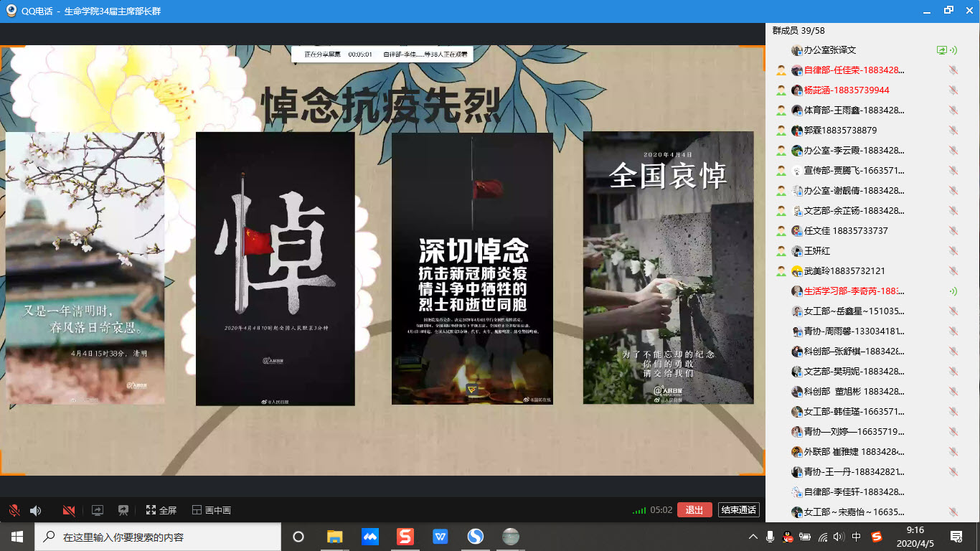Select member 体育部-王雨鑫
The image size is (980, 551).
854,110
